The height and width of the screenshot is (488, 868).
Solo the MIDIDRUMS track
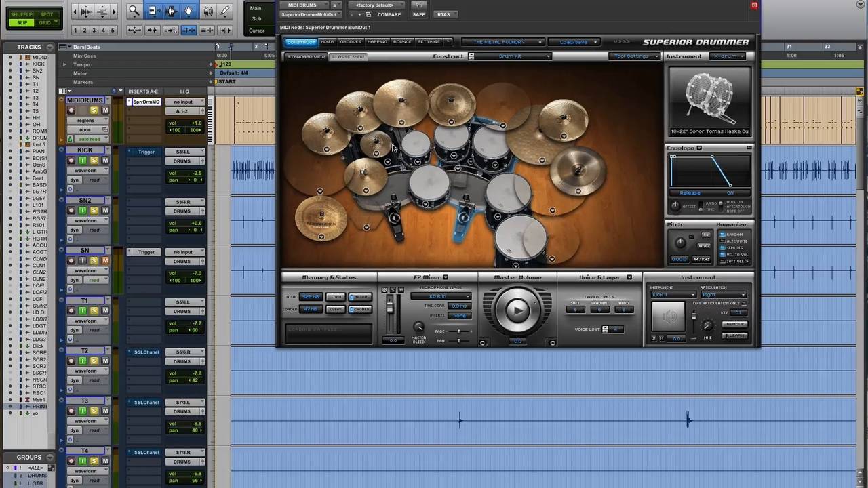[x=94, y=110]
